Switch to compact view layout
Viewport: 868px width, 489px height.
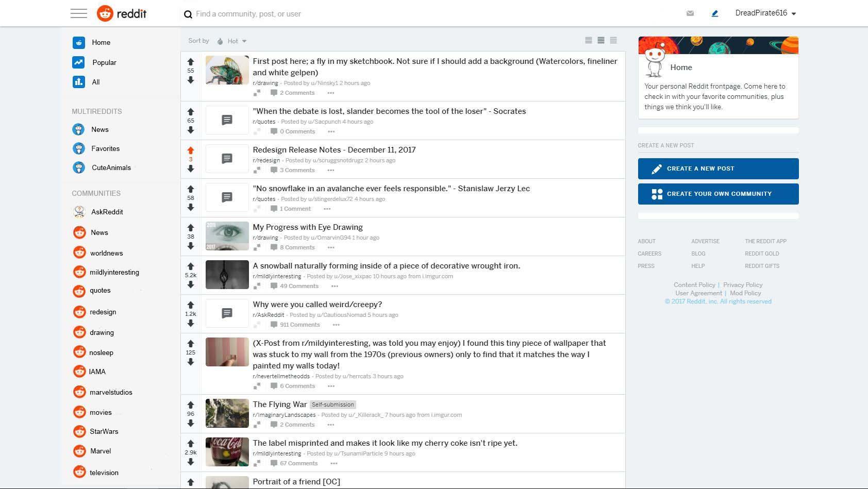613,40
